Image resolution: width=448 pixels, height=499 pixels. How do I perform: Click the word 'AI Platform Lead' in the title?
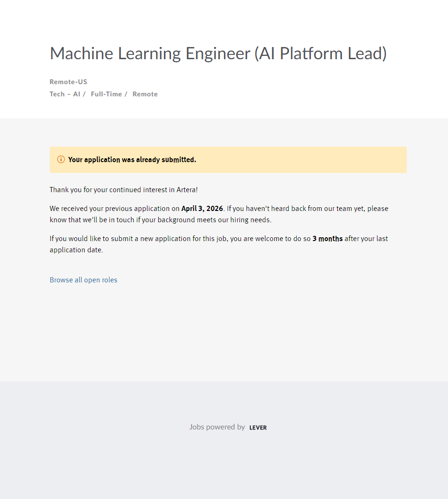pyautogui.click(x=321, y=54)
